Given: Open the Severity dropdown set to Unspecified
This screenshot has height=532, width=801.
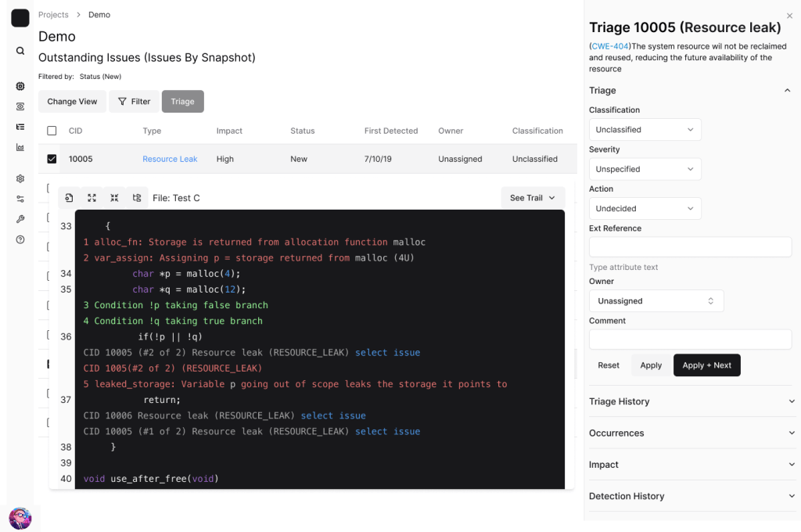Looking at the screenshot, I should point(645,169).
